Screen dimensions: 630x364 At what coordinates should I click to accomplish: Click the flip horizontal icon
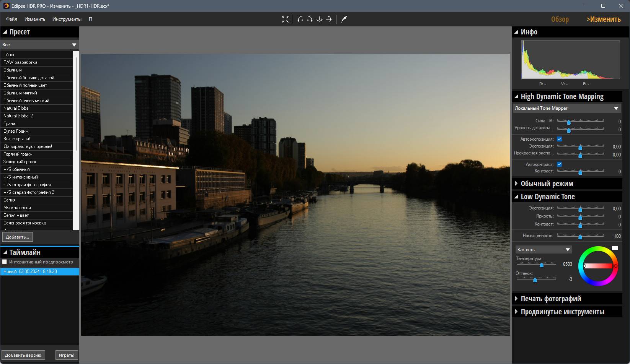pyautogui.click(x=319, y=19)
